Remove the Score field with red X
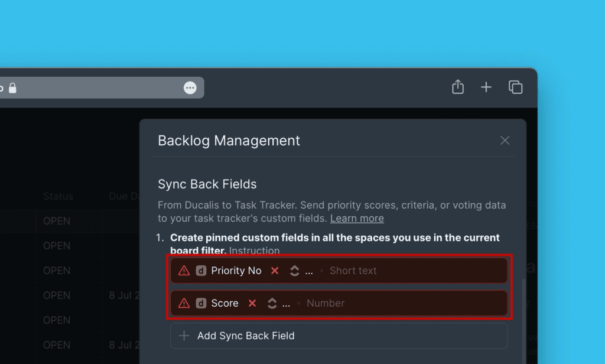 coord(252,303)
